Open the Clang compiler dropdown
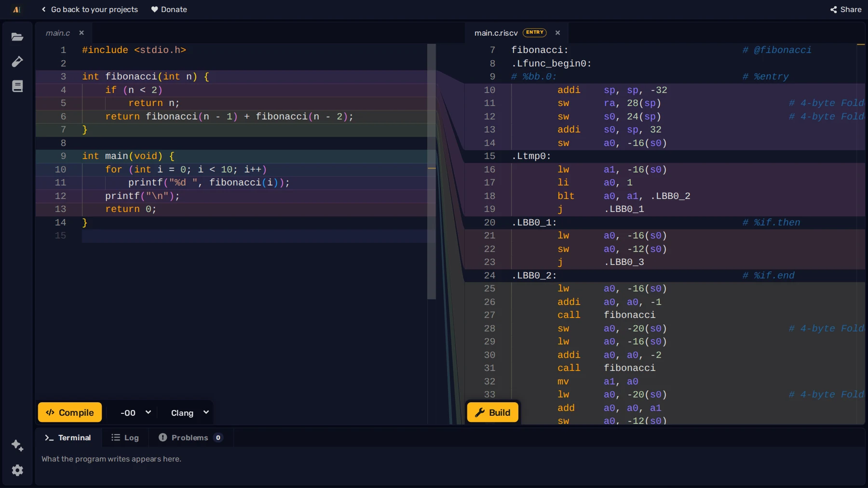Image resolution: width=868 pixels, height=488 pixels. tap(190, 413)
